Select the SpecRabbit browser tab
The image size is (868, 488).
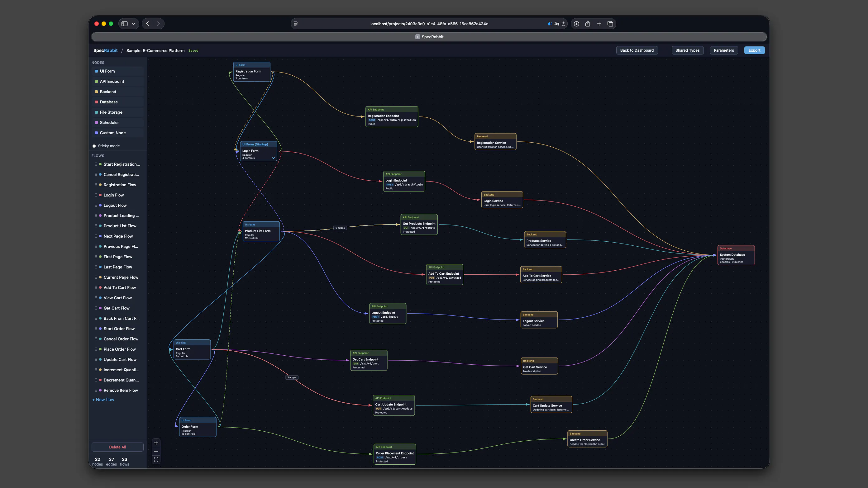(429, 37)
